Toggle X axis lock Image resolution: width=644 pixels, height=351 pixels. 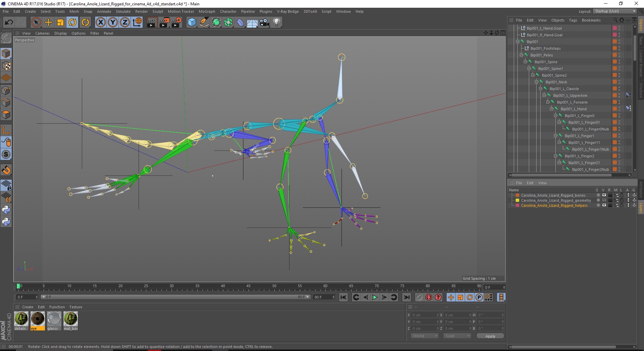[100, 23]
